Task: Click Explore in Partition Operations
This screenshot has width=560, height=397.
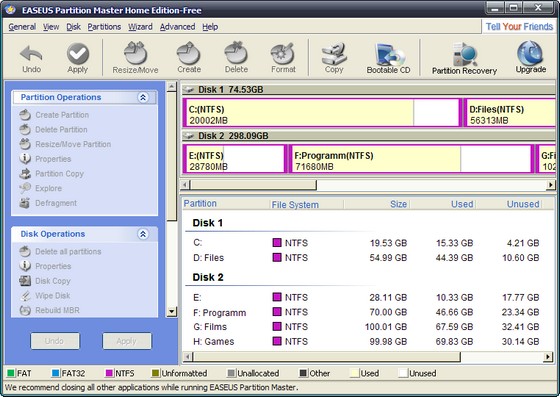Action: pos(40,188)
